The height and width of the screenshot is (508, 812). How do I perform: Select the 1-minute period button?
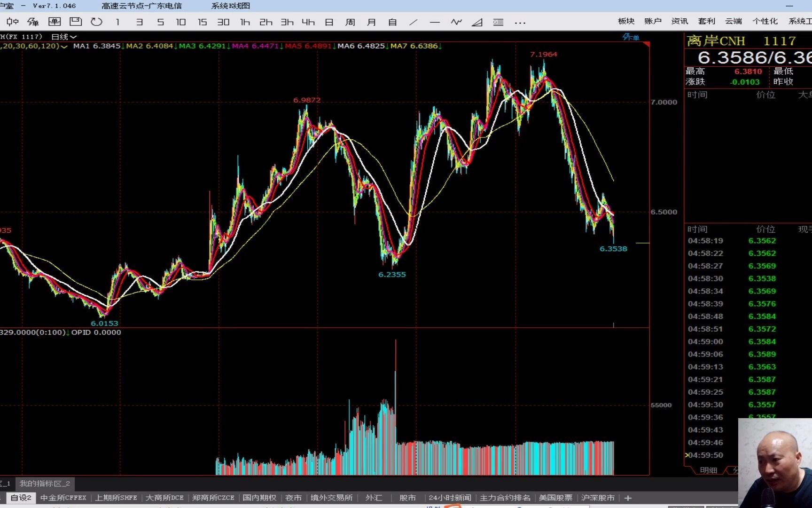[117, 22]
